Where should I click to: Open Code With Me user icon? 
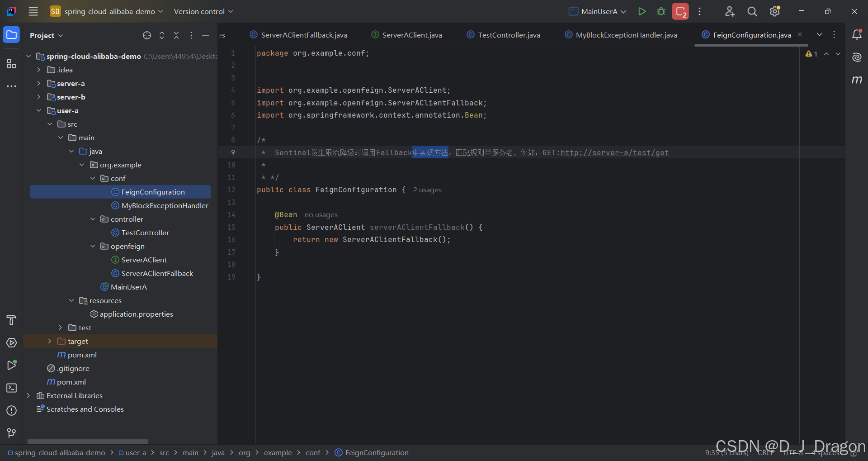coord(730,11)
